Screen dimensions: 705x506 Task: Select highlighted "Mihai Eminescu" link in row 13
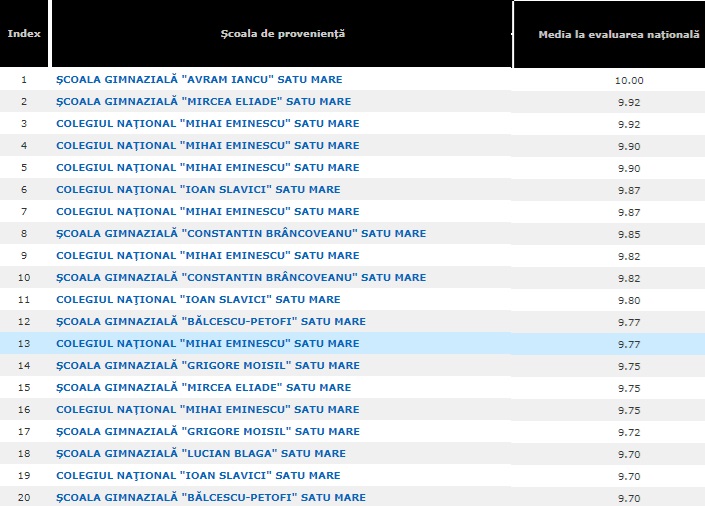tap(207, 344)
